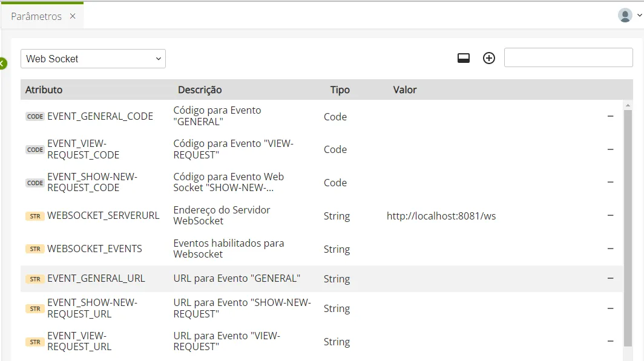Remove the EVENT_GENERAL_CODE row with minus icon
The width and height of the screenshot is (644, 361).
[610, 117]
